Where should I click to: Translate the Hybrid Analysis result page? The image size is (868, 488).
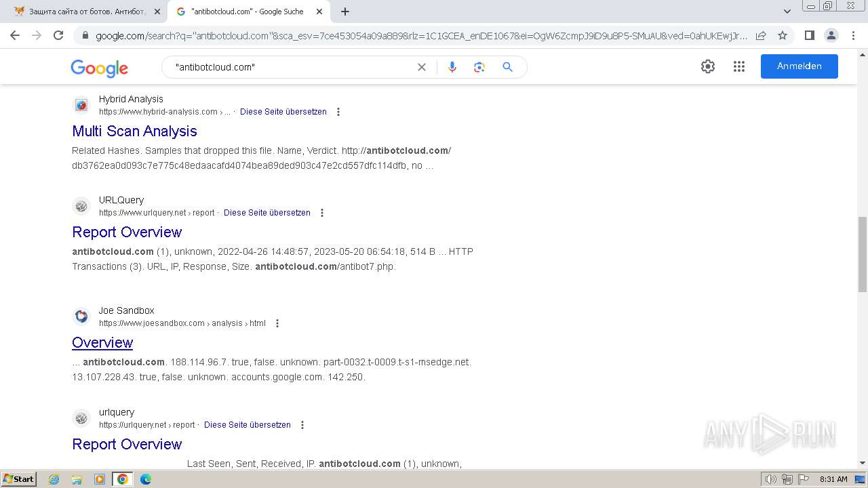[x=283, y=112]
